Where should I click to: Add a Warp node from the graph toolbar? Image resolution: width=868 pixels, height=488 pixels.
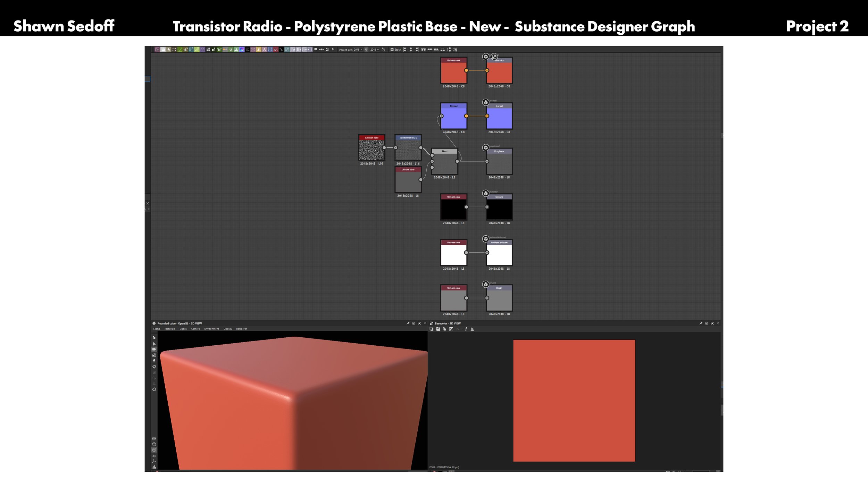[287, 50]
